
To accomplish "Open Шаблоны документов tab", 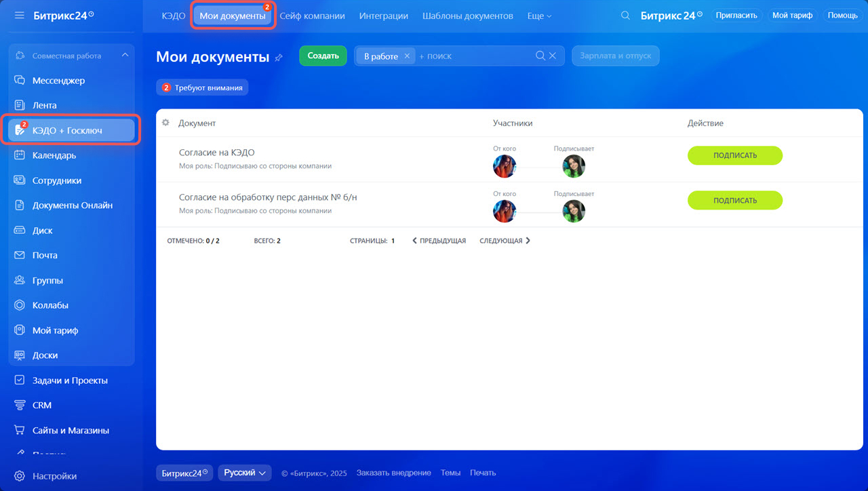I will 468,16.
